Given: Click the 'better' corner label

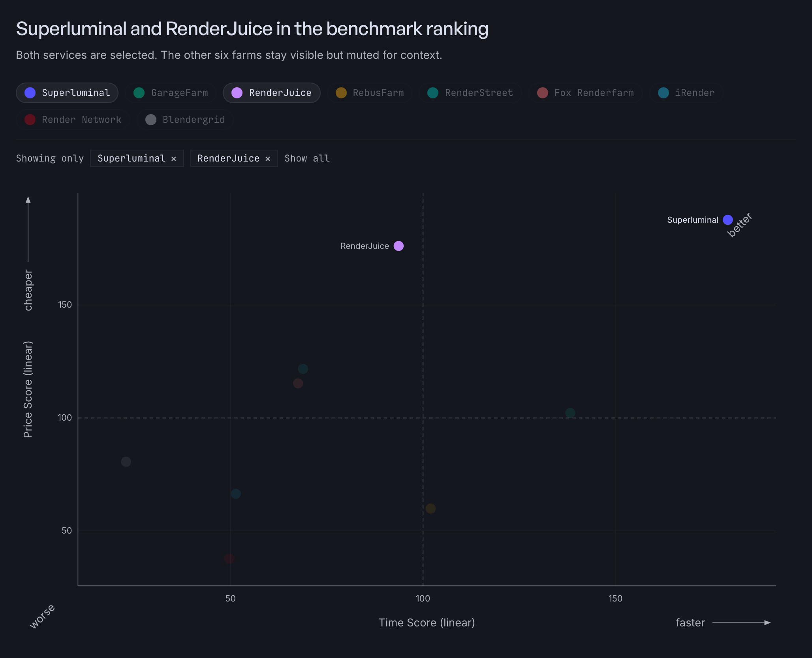Looking at the screenshot, I should click(740, 225).
